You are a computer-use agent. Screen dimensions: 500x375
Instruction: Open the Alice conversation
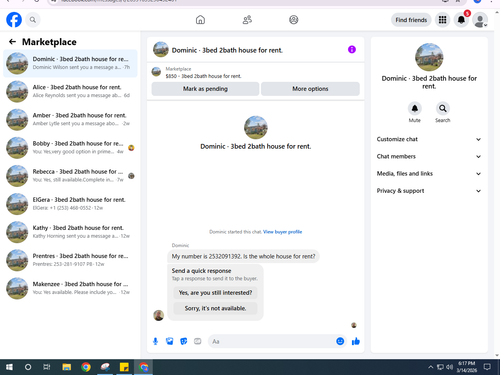click(x=70, y=91)
